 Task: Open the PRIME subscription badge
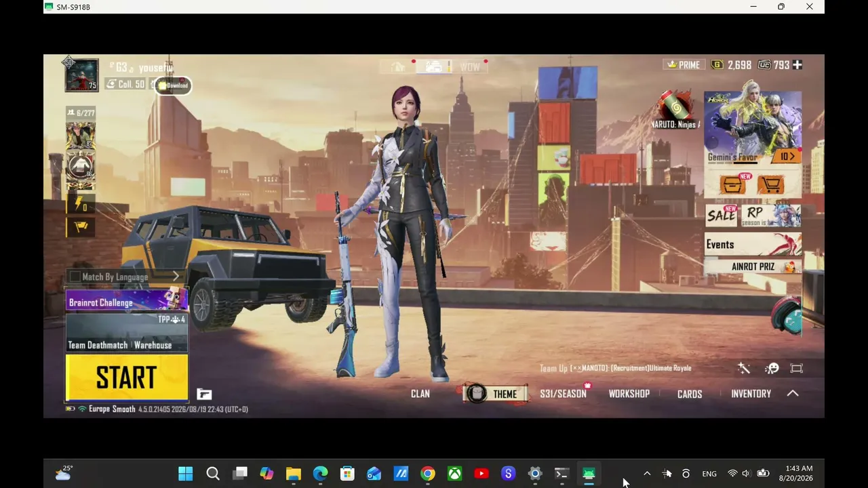(x=684, y=65)
